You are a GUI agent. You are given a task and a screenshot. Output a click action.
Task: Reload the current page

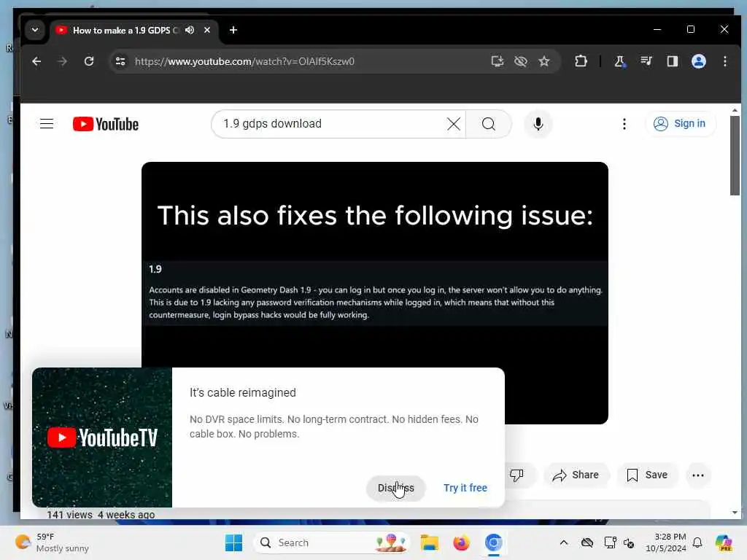point(88,61)
